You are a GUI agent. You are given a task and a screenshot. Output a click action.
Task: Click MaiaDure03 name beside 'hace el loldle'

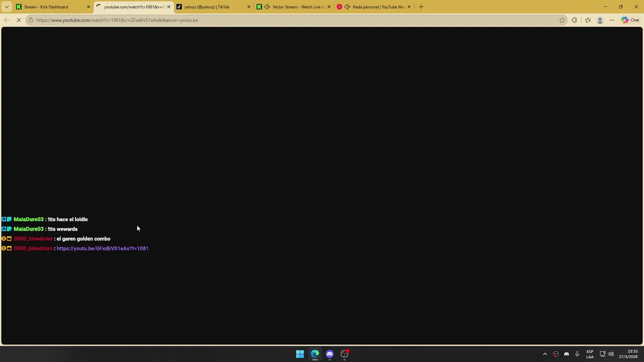tap(29, 219)
